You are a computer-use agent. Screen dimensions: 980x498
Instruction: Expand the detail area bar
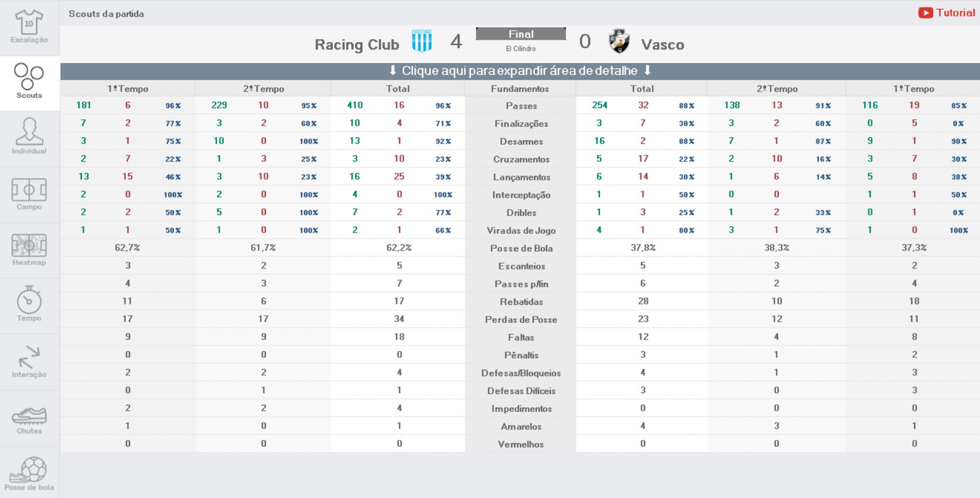(520, 71)
